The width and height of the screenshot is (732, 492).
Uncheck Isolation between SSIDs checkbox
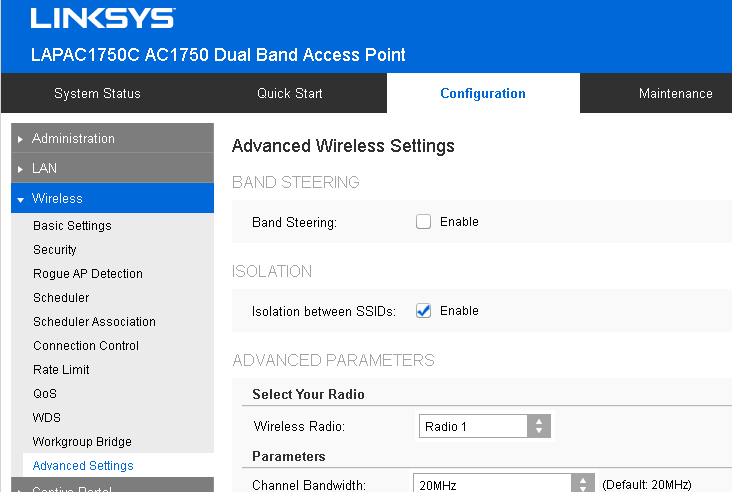coord(423,311)
